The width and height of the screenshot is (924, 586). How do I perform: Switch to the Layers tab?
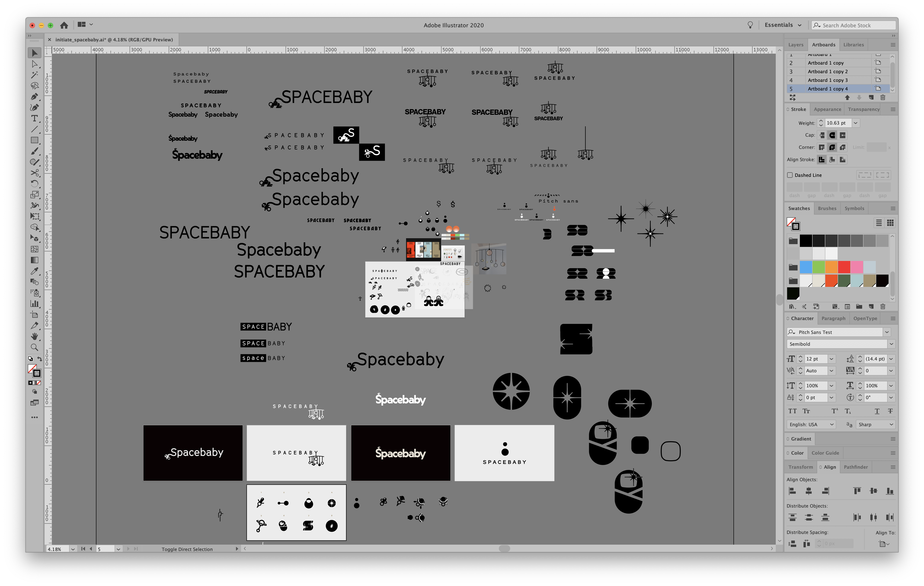click(796, 45)
